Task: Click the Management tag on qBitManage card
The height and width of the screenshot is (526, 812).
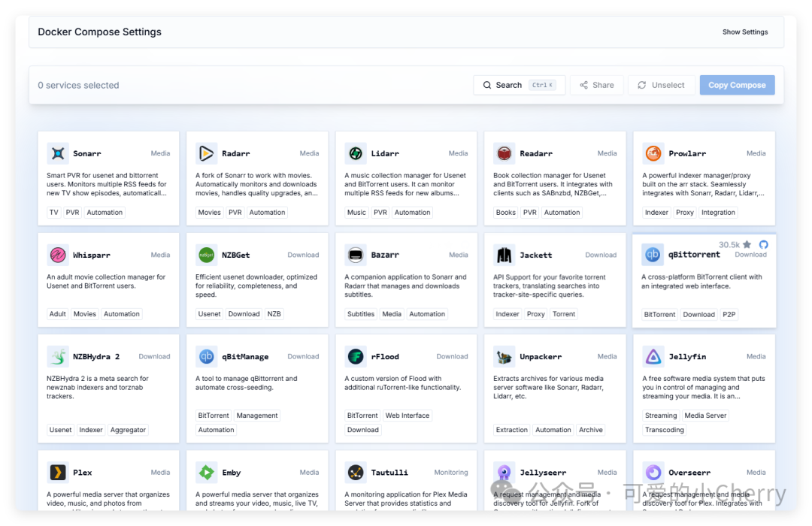Action: click(x=257, y=416)
